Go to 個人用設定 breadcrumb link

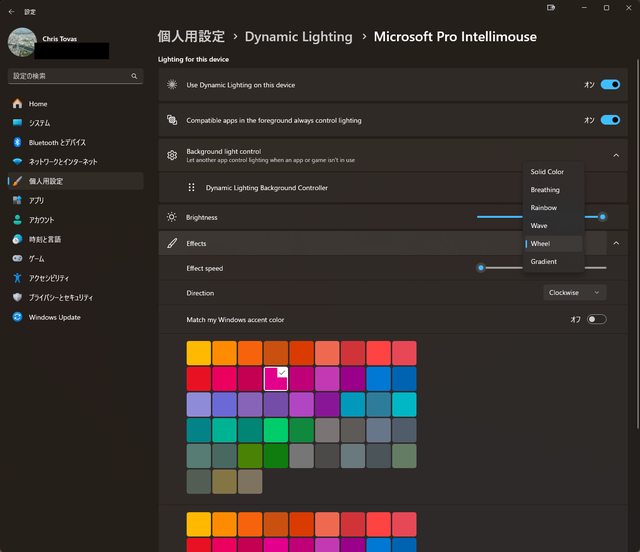pyautogui.click(x=190, y=37)
